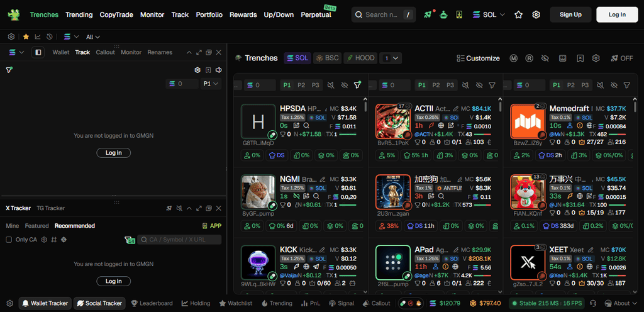Toggle the sidebar layout button beside Wallet tab
The image size is (644, 312).
click(38, 53)
